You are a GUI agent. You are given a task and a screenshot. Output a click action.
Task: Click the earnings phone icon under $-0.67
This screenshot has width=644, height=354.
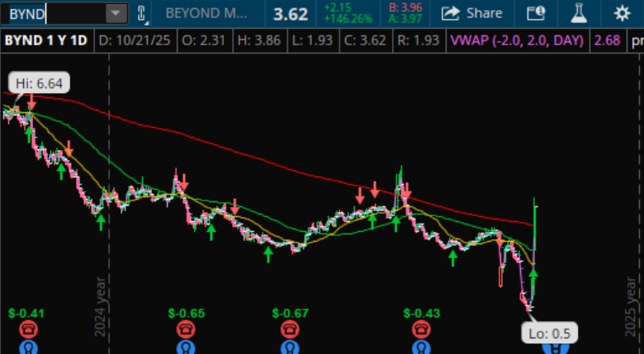290,329
